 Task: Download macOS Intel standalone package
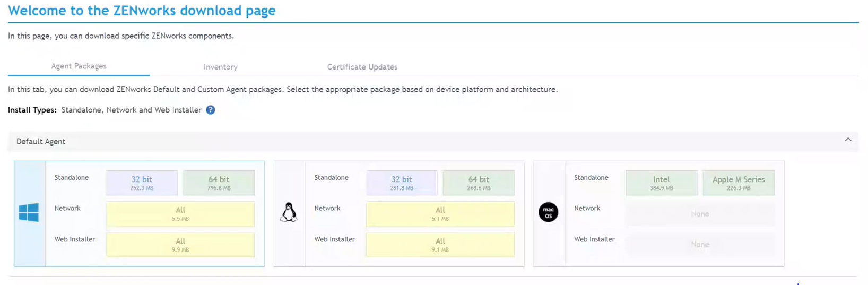661,183
